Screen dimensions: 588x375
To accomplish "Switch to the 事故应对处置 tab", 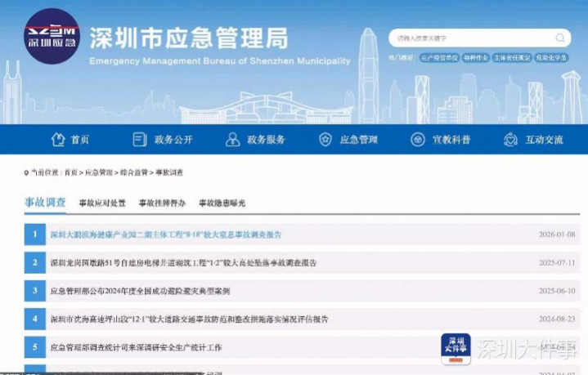I will [102, 203].
